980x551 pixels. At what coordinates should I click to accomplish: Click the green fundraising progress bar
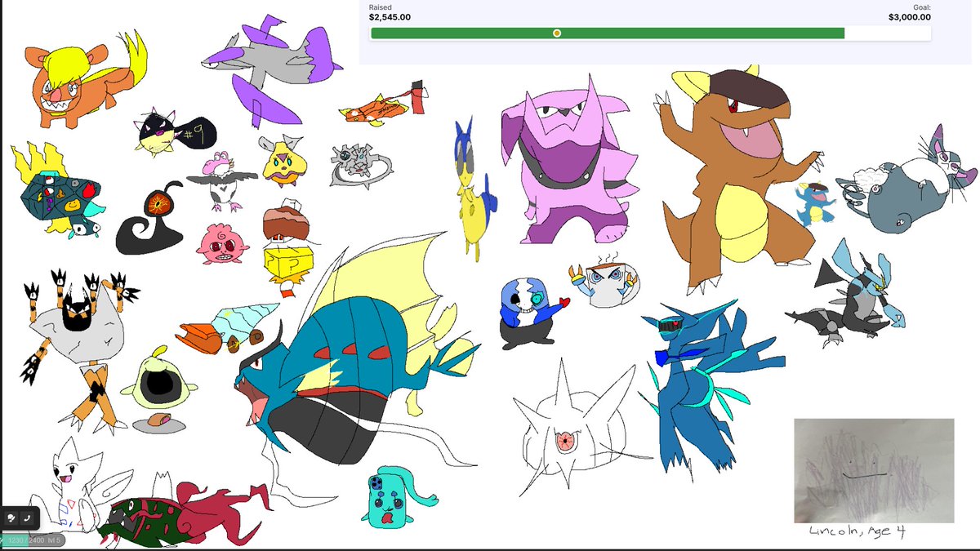click(x=608, y=33)
